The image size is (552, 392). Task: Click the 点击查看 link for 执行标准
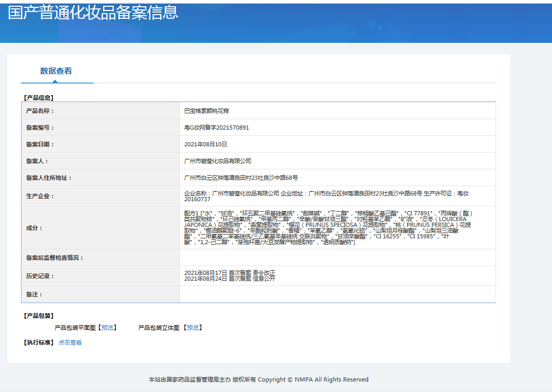tap(70, 342)
